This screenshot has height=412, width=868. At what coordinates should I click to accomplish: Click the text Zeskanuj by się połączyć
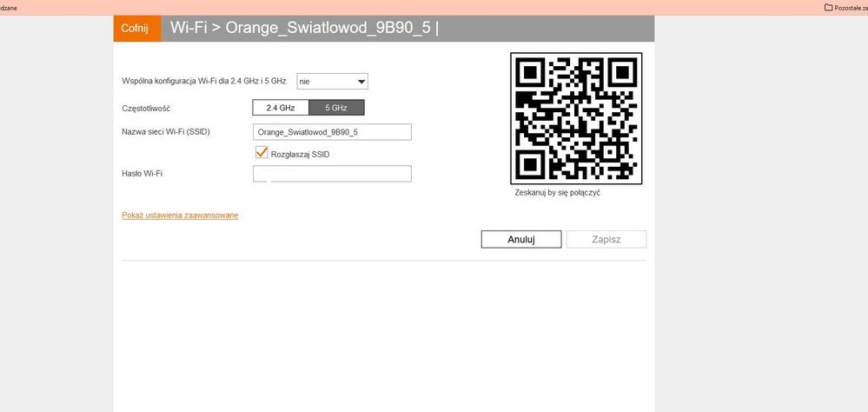tap(558, 193)
